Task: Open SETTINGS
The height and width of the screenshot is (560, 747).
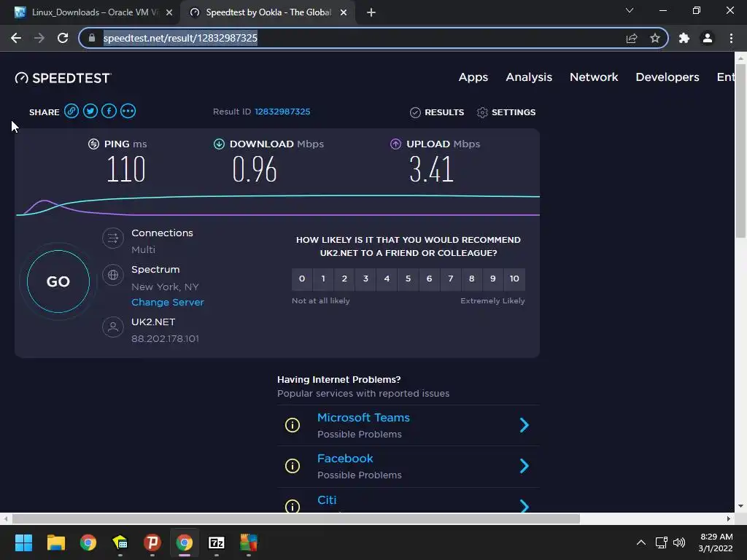Action: (x=506, y=112)
